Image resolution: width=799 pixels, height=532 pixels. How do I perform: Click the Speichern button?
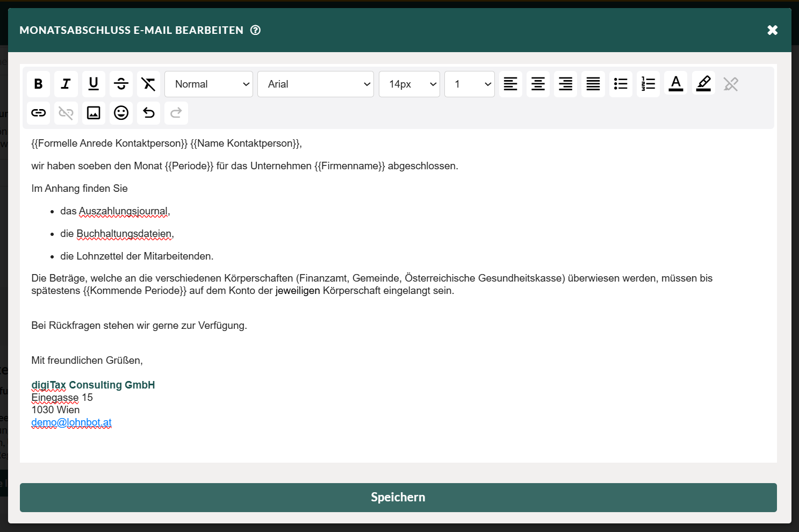point(398,498)
